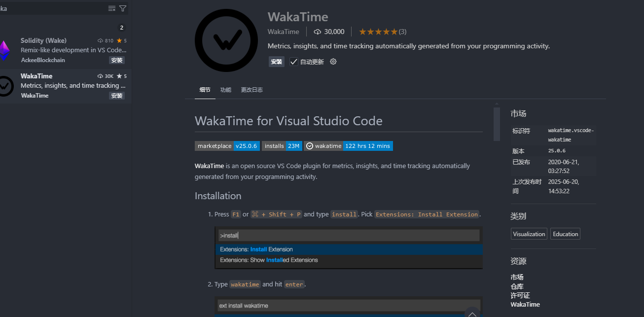Click the Solidity (Wake) 810 downloads count
Image resolution: width=644 pixels, height=317 pixels.
coord(106,40)
